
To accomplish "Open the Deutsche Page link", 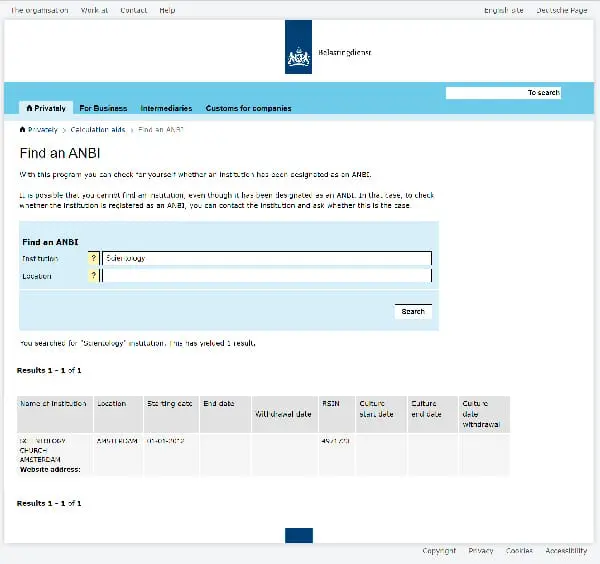I will pyautogui.click(x=561, y=10).
